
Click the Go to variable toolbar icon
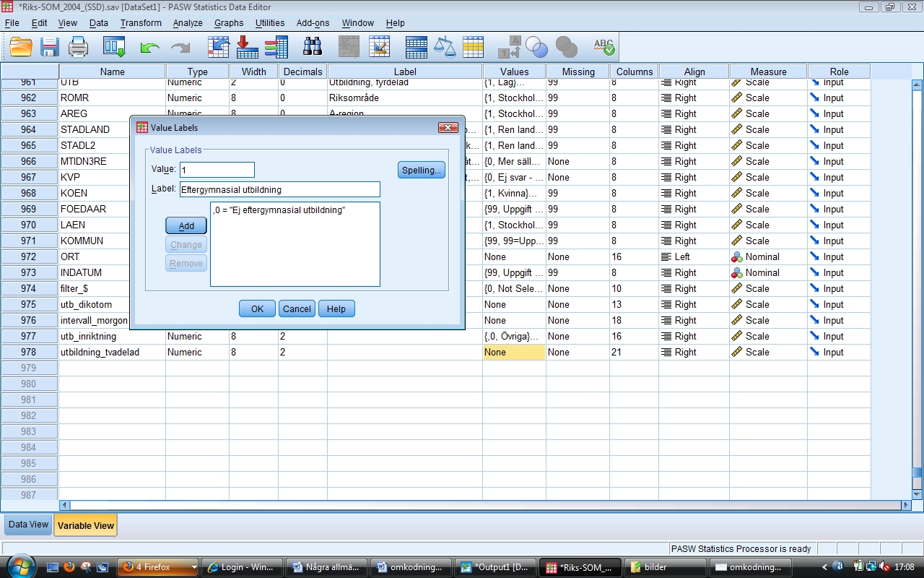pyautogui.click(x=248, y=48)
